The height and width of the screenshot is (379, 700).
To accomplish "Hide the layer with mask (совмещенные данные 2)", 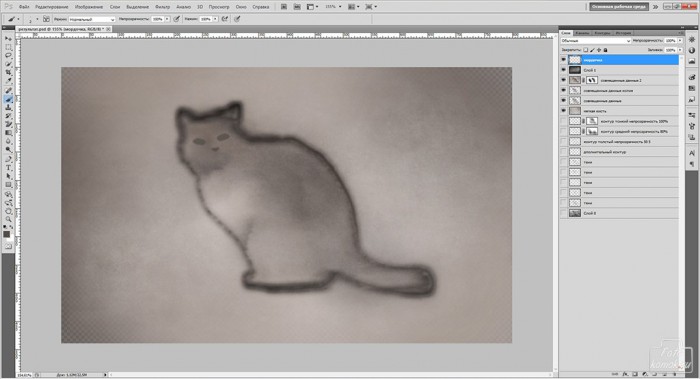I will pos(563,80).
